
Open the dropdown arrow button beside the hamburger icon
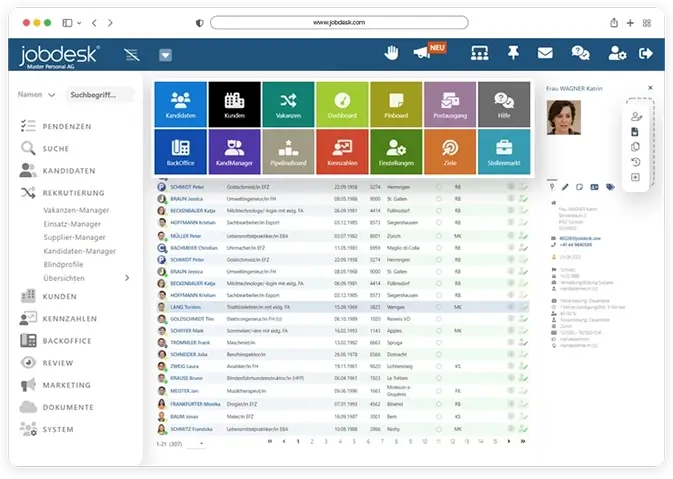[x=165, y=55]
